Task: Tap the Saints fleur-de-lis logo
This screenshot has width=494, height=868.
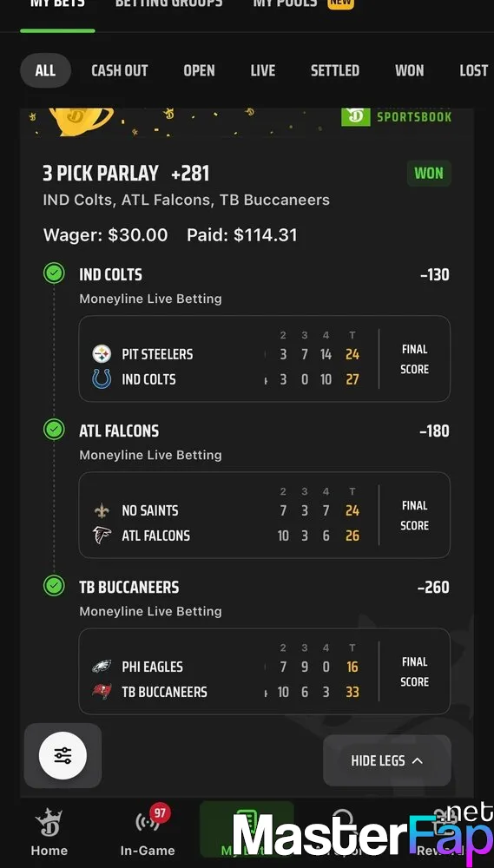Action: pyautogui.click(x=102, y=510)
